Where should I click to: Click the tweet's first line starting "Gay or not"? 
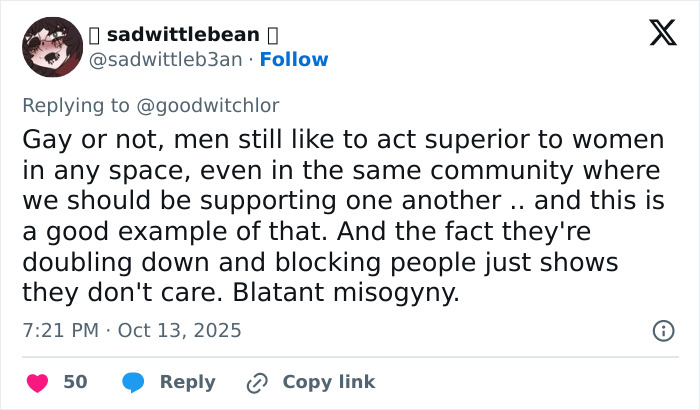[345, 137]
